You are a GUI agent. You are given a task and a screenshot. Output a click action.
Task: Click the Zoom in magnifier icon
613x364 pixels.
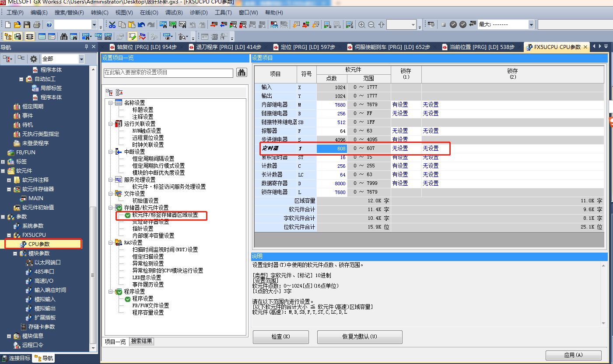coord(361,25)
